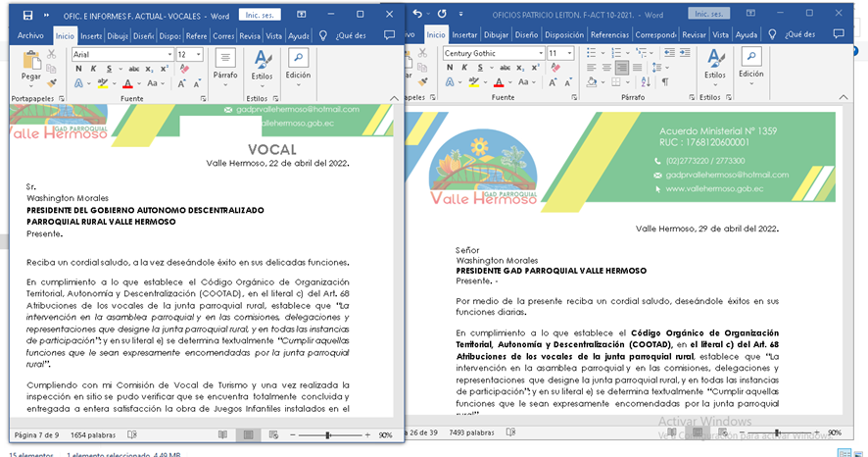Image resolution: width=868 pixels, height=457 pixels.
Task: Click the zoom slider in the VOCALES status bar
Action: 329,433
